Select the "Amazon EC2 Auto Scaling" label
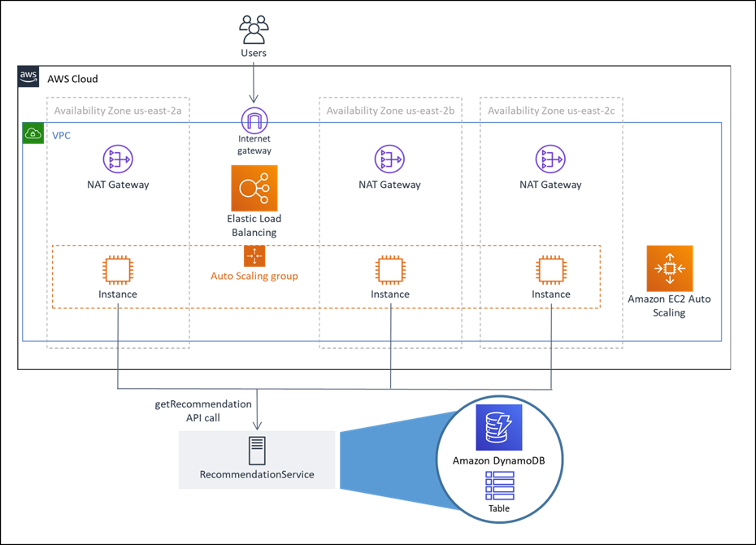The height and width of the screenshot is (545, 756). pos(669,306)
